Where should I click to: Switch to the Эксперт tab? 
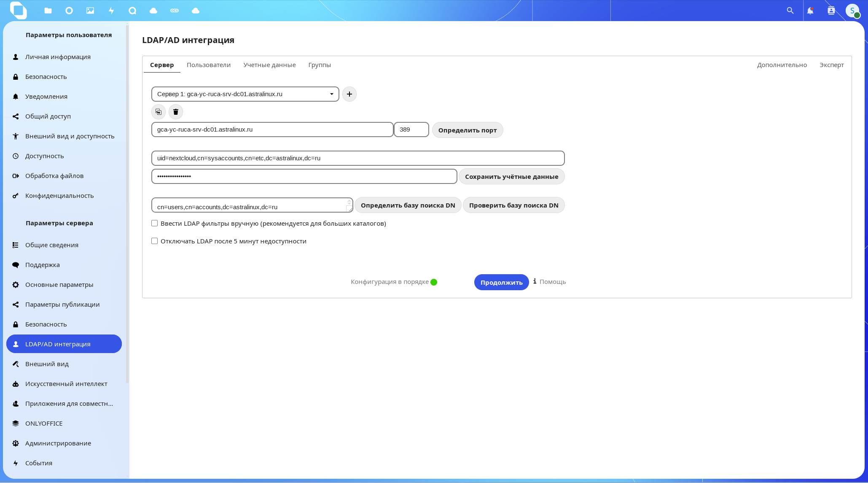[832, 65]
